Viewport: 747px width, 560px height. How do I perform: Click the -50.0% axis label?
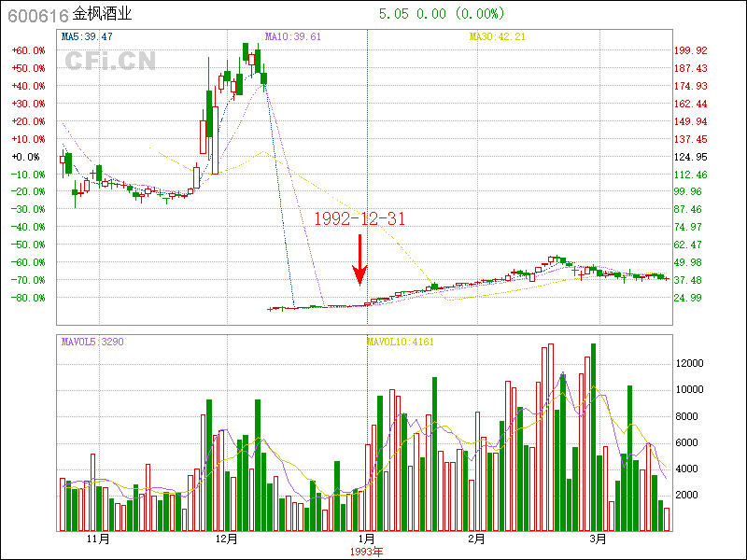click(x=28, y=245)
